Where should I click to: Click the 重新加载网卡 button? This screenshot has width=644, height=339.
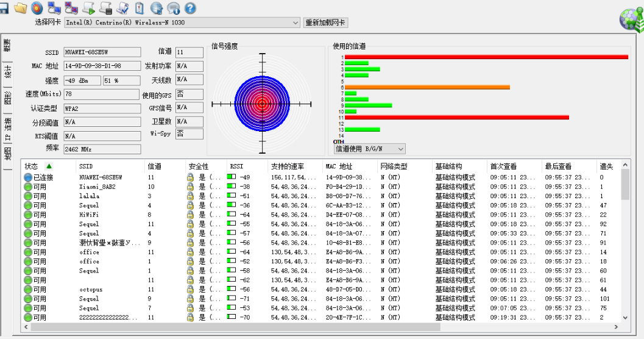click(x=325, y=23)
